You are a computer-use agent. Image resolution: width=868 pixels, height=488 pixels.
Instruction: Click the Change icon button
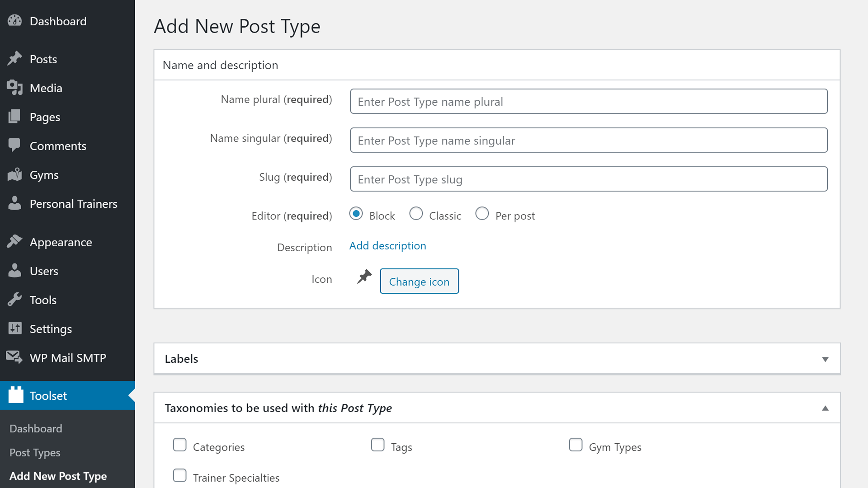(x=419, y=281)
